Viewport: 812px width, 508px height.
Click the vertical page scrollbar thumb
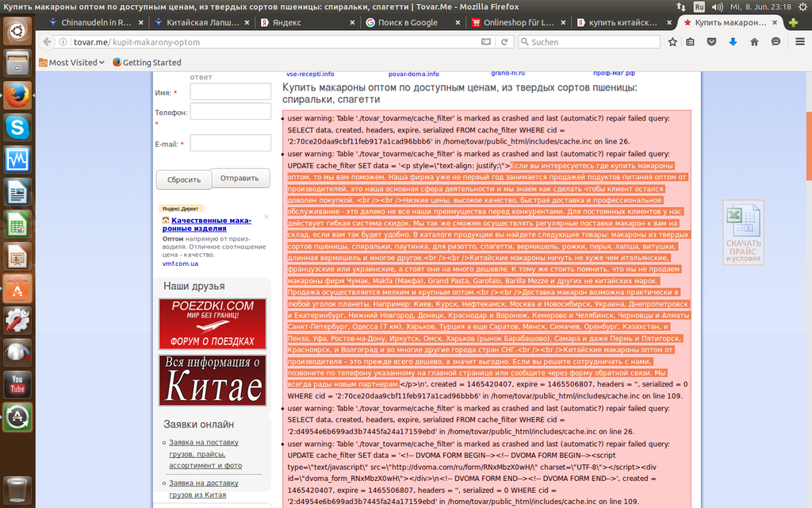click(x=809, y=146)
